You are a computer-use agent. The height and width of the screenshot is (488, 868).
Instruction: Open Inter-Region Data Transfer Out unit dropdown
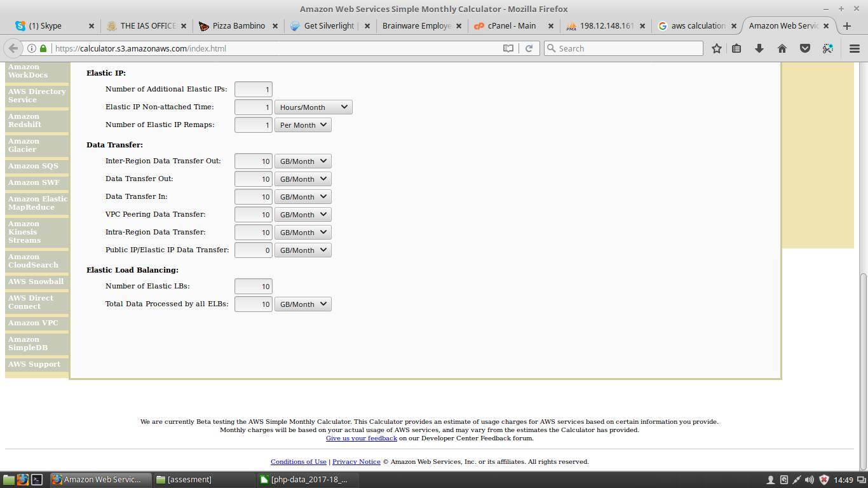pos(302,161)
